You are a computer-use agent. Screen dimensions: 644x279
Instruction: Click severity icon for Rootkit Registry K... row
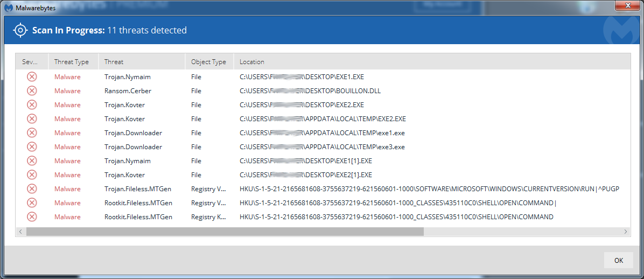point(32,217)
